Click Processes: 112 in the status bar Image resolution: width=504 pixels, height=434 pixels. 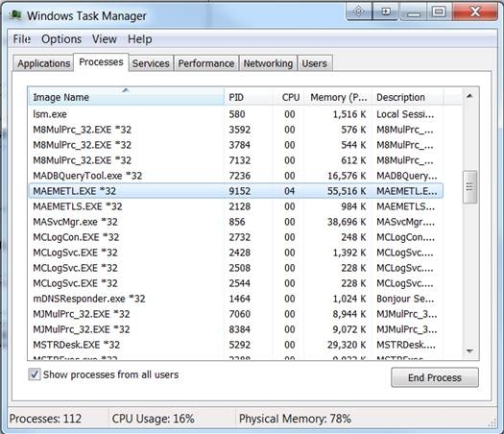(45, 419)
